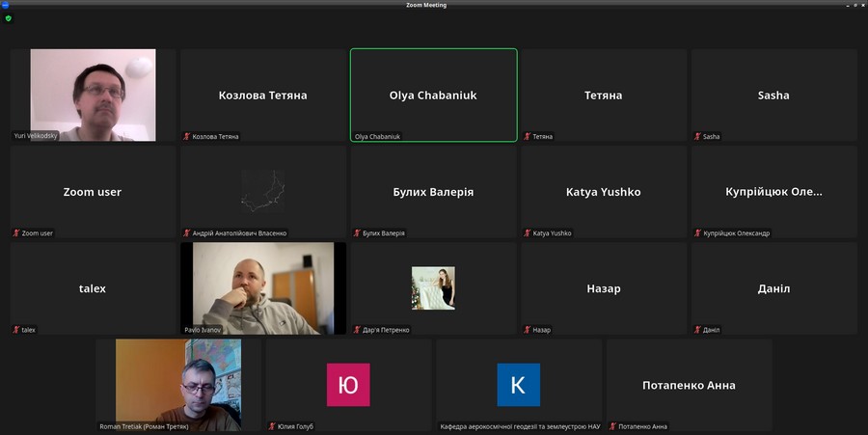The height and width of the screenshot is (435, 868).
Task: Click muted mic icon beside talex label
Action: click(x=16, y=330)
